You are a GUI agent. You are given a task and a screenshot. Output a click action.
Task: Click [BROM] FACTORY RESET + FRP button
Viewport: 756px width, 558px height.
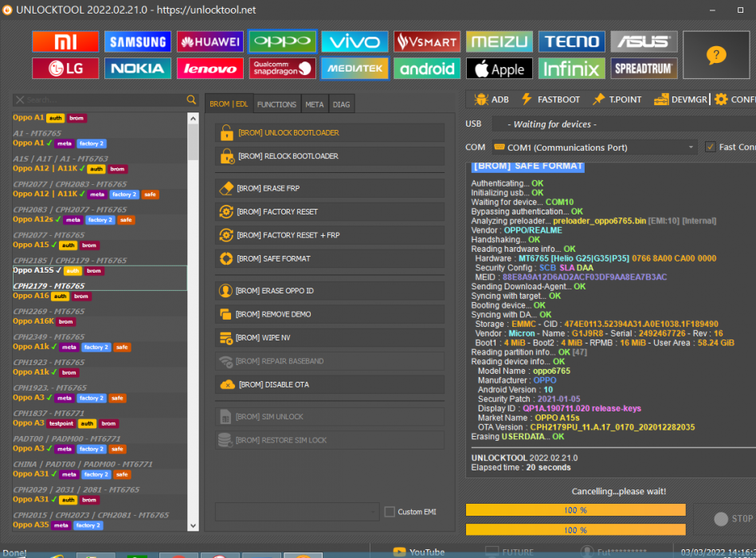[x=330, y=235]
